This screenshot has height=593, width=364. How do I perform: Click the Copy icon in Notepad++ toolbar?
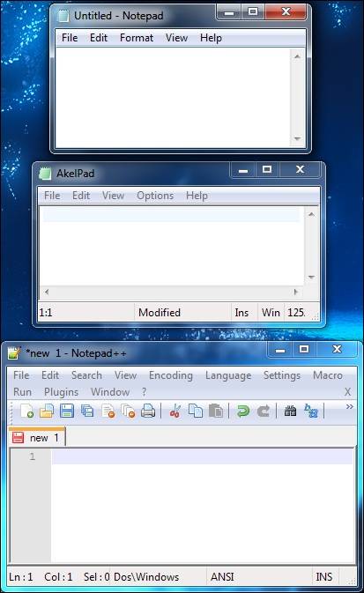pyautogui.click(x=196, y=411)
